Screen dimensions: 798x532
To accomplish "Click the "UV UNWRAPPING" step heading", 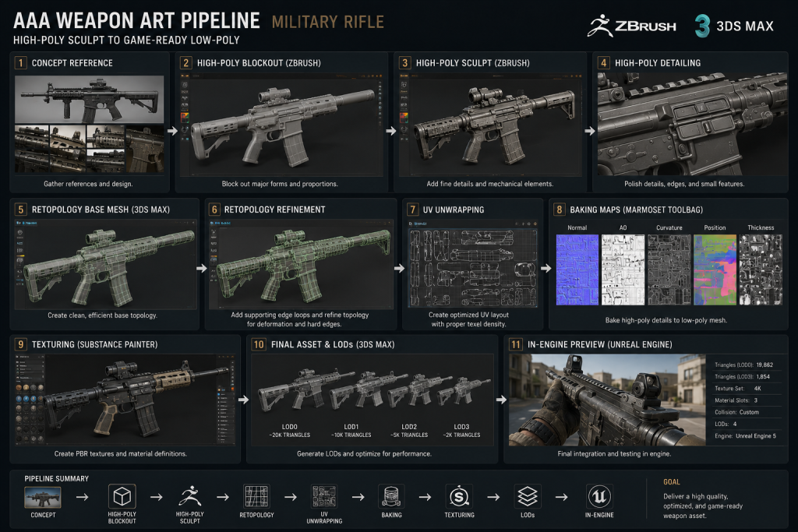I will [454, 210].
